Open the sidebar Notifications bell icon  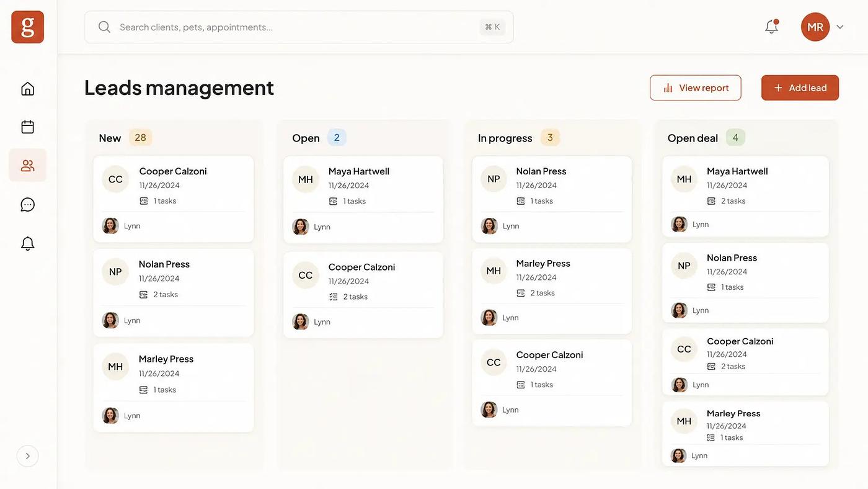[x=27, y=243]
